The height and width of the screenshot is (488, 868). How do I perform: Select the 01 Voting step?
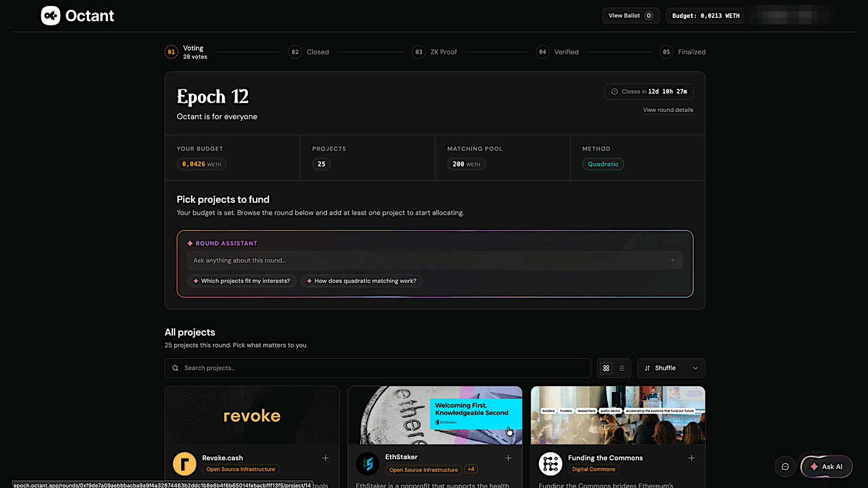tap(186, 52)
